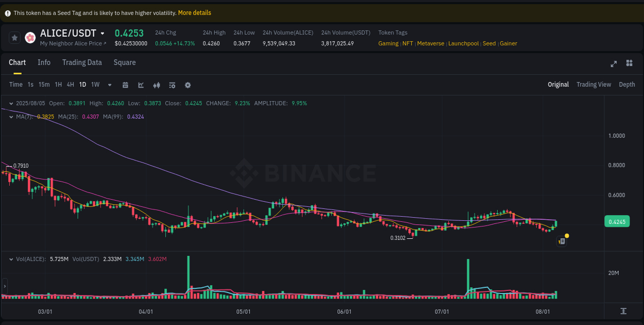This screenshot has width=644, height=325.
Task: Collapse the Vol(ALICE) volume panel row
Action: click(x=12, y=259)
